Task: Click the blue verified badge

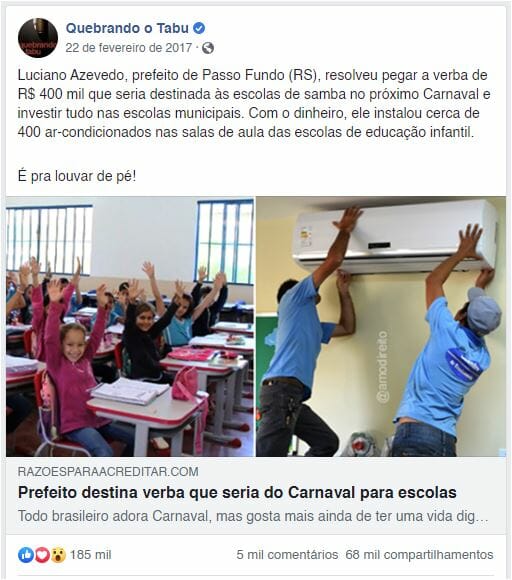Action: click(199, 28)
